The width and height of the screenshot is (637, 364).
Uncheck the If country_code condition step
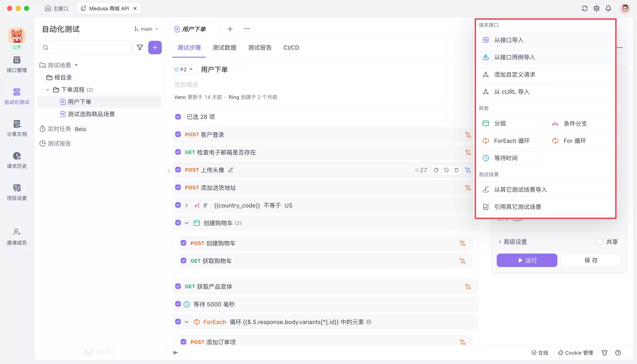178,205
